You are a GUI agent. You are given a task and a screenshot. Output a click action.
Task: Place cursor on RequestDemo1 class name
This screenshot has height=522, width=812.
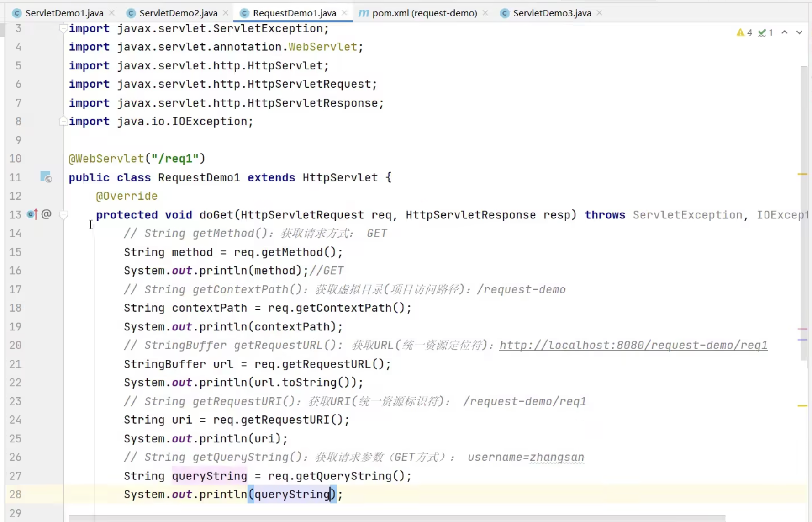point(199,177)
